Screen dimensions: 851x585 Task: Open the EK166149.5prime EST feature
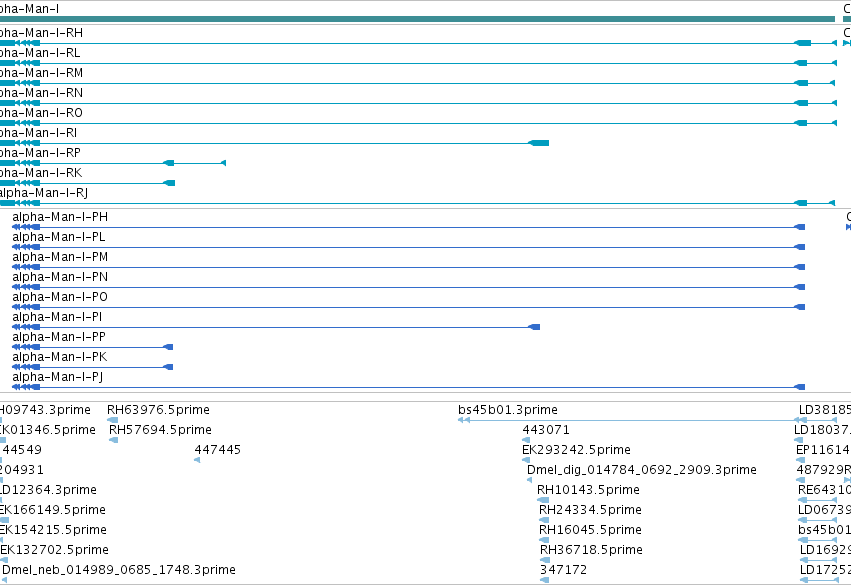click(x=53, y=510)
